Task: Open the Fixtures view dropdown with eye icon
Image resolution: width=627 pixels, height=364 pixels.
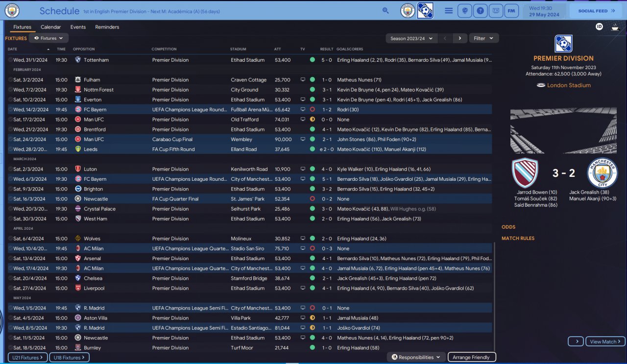Action: [48, 38]
